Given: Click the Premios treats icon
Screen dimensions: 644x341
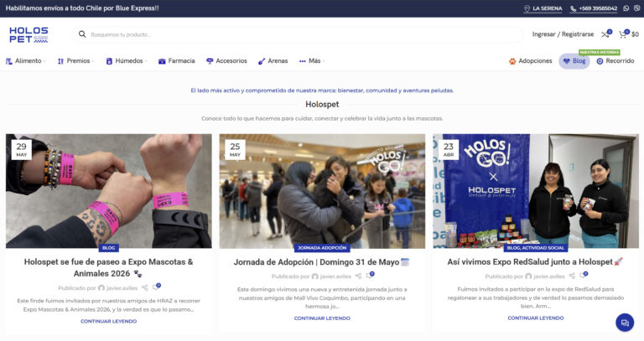Looking at the screenshot, I should click(60, 61).
